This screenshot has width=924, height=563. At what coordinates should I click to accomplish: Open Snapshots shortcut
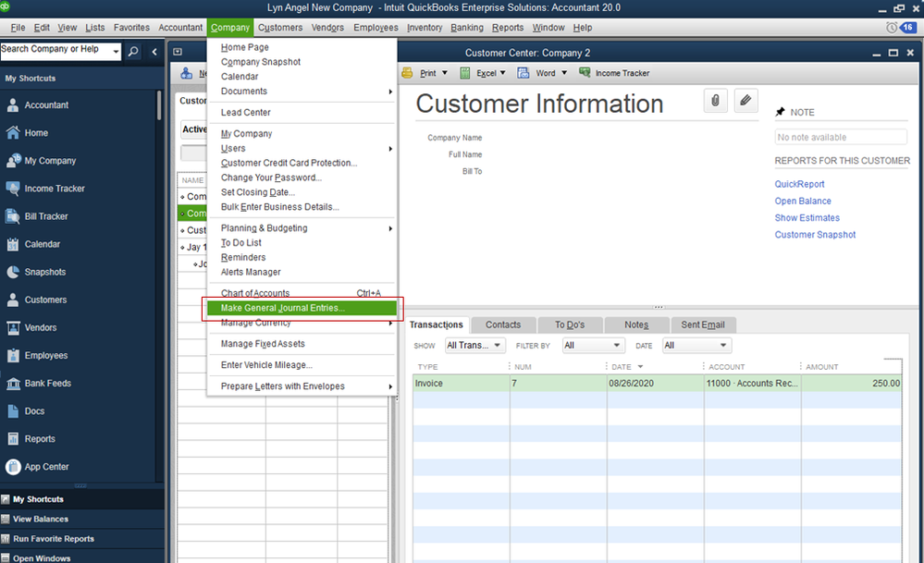35,272
